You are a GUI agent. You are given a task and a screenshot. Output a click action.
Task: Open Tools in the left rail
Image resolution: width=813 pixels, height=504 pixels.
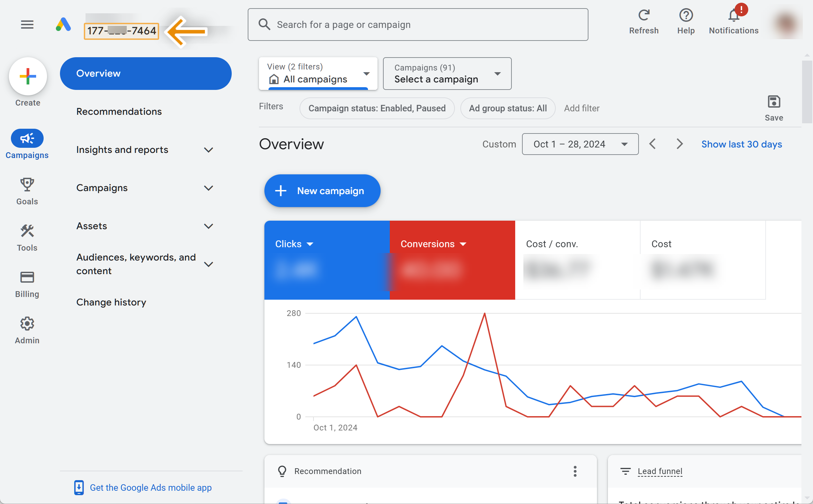(27, 231)
